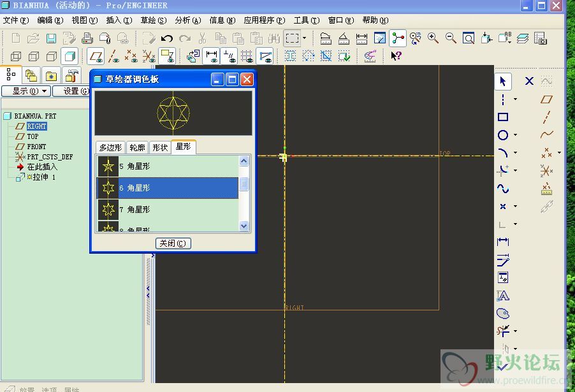Select the Dimension creation tool

pos(503,242)
